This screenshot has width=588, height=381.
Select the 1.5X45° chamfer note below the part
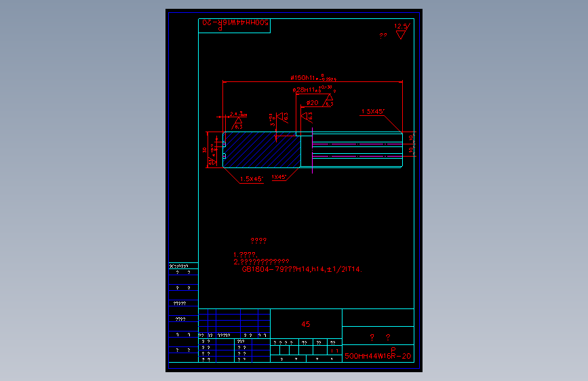pos(251,179)
